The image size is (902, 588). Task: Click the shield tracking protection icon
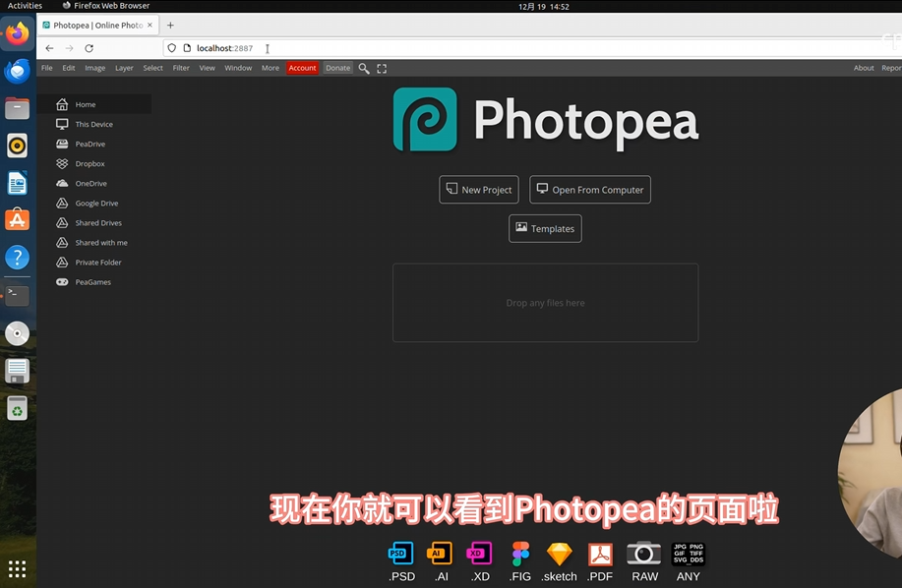click(x=172, y=48)
